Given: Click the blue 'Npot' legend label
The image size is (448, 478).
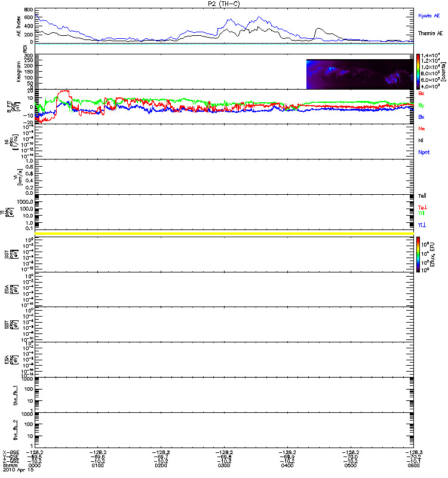Looking at the screenshot, I should click(424, 152).
